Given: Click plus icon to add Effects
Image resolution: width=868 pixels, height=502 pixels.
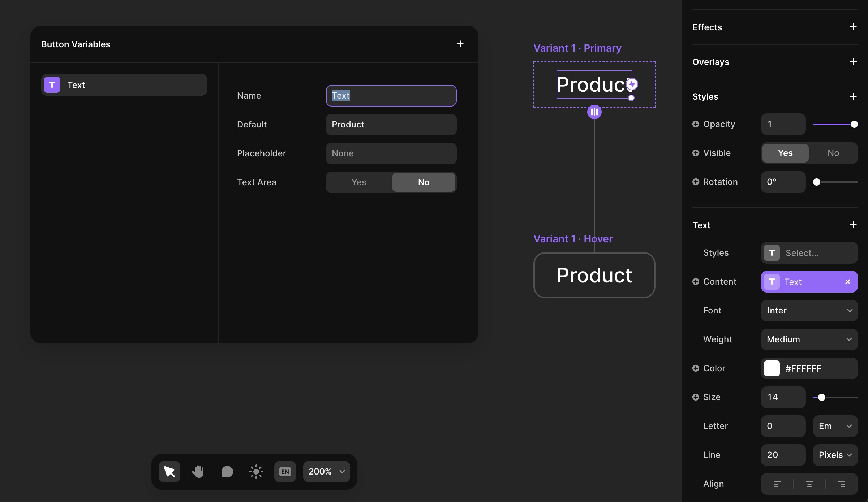Looking at the screenshot, I should (853, 27).
